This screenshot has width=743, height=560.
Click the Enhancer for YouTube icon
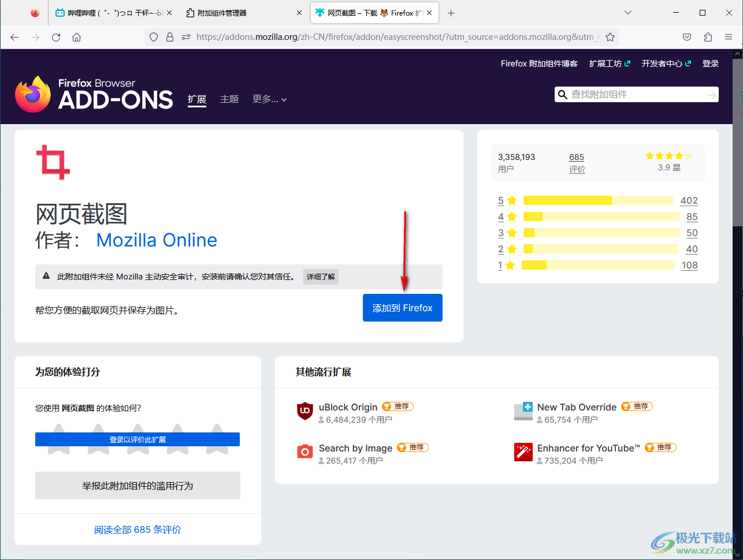tap(523, 452)
